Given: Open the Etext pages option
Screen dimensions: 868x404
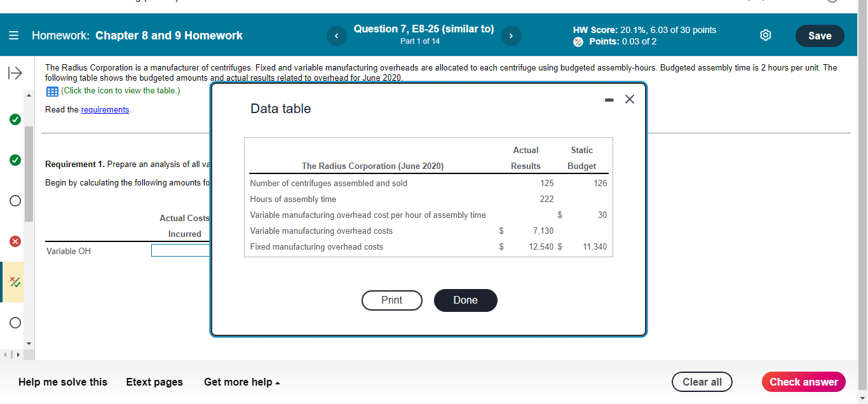Looking at the screenshot, I should pyautogui.click(x=154, y=382).
